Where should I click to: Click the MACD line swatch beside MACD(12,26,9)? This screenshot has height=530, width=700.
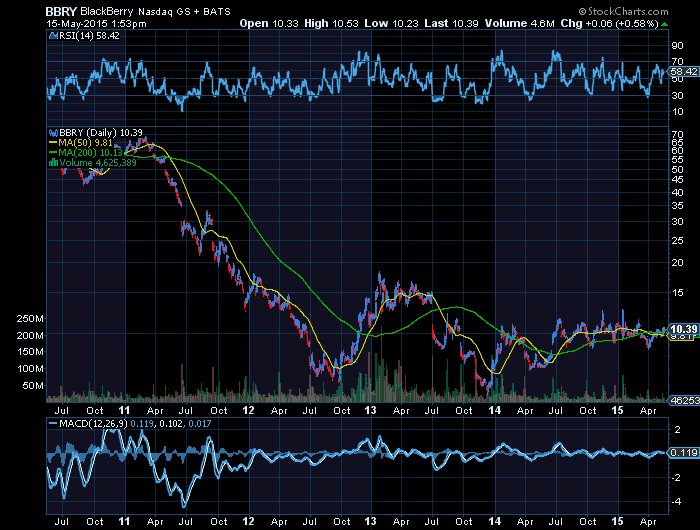[53, 423]
